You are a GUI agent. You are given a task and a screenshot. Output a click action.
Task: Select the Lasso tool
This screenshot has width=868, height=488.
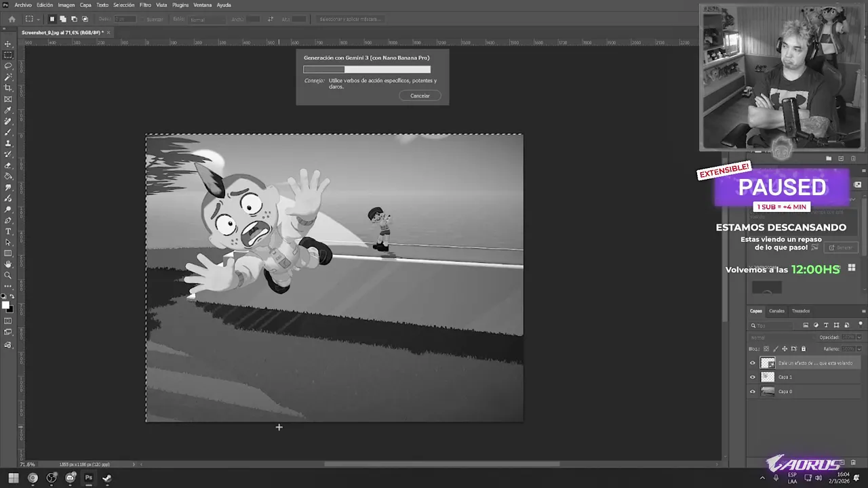(8, 66)
